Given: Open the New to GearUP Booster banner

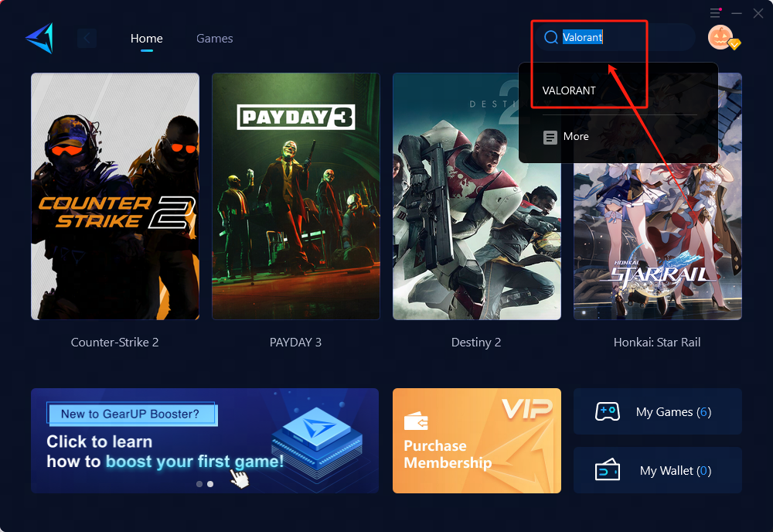Looking at the screenshot, I should point(205,441).
